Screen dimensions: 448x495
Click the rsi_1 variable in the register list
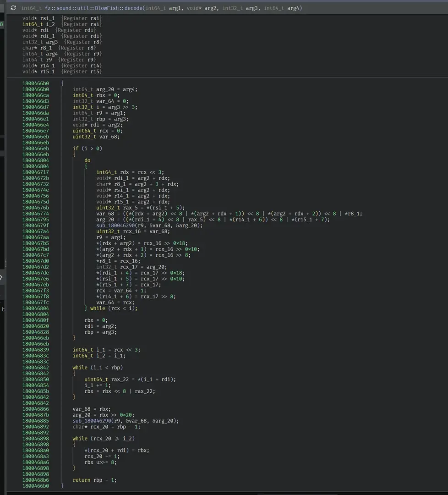pyautogui.click(x=47, y=18)
